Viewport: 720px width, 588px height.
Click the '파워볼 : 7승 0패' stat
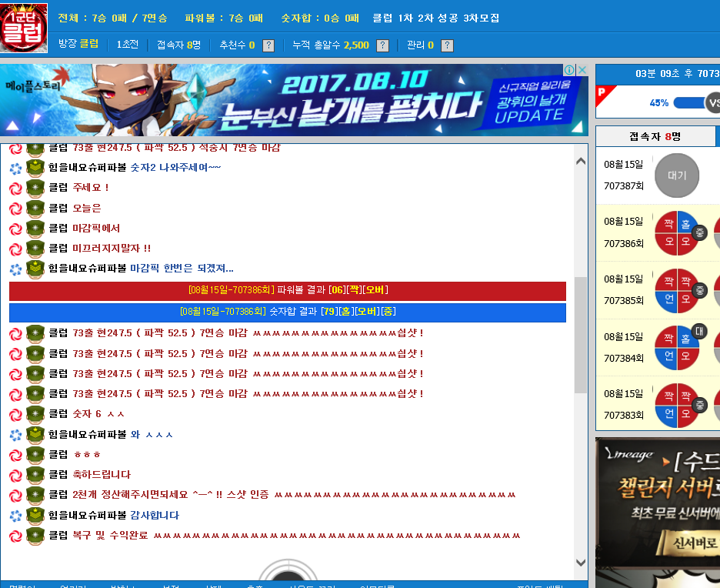pyautogui.click(x=224, y=18)
